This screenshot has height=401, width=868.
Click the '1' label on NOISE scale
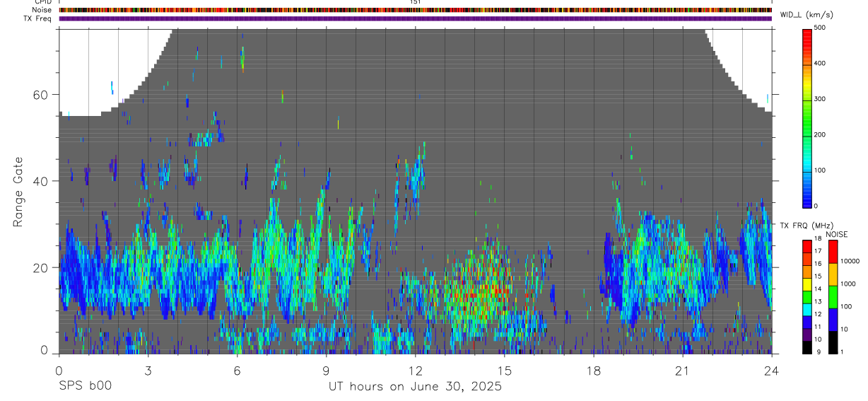[843, 351]
